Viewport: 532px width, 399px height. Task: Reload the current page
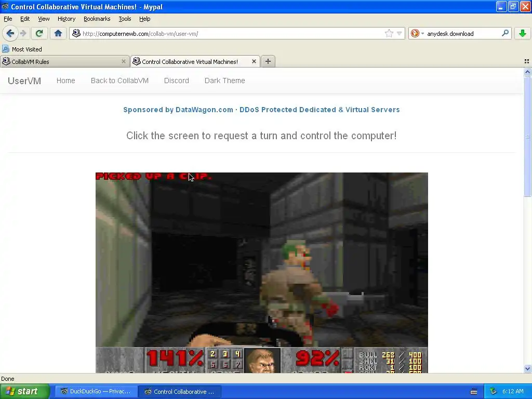point(39,33)
